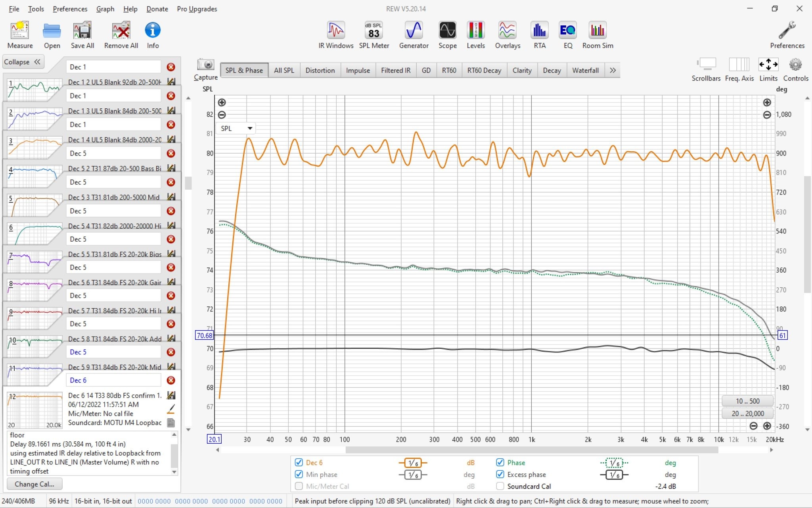Select measurement 6 thumbnail
812x508 pixels.
[x=34, y=234]
